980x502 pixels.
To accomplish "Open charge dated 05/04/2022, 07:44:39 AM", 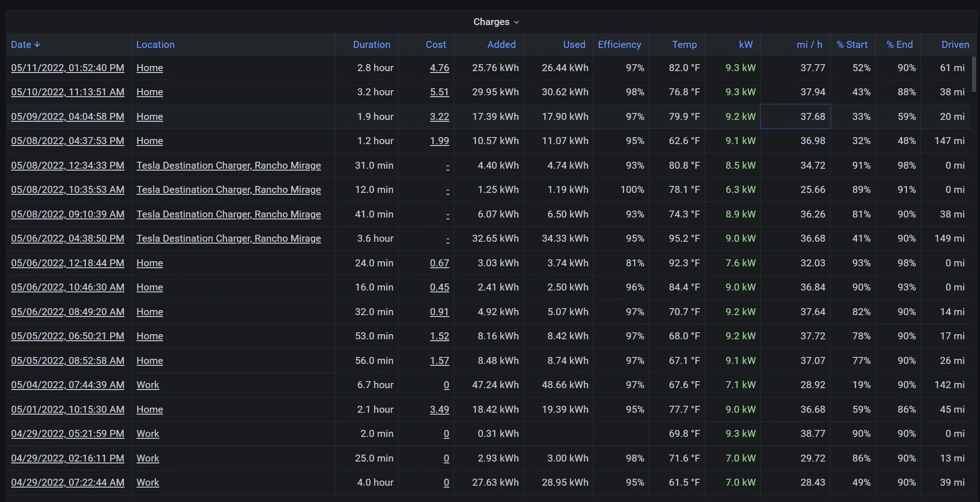I will coord(68,385).
